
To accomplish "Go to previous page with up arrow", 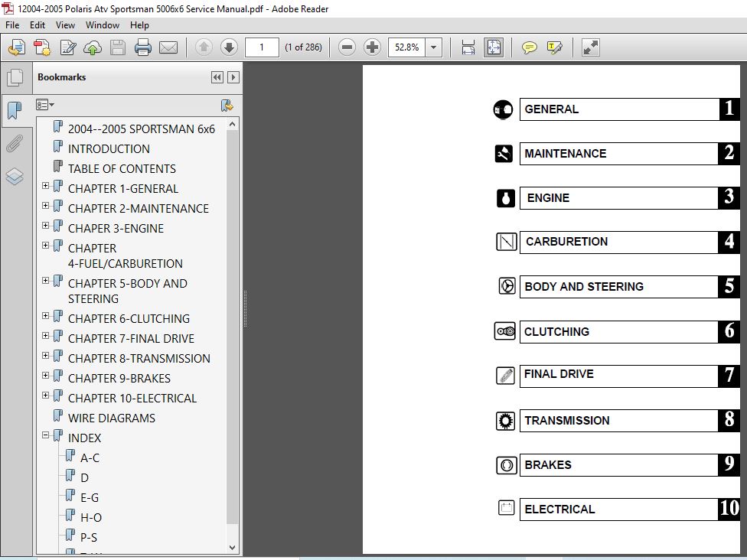I will click(204, 47).
